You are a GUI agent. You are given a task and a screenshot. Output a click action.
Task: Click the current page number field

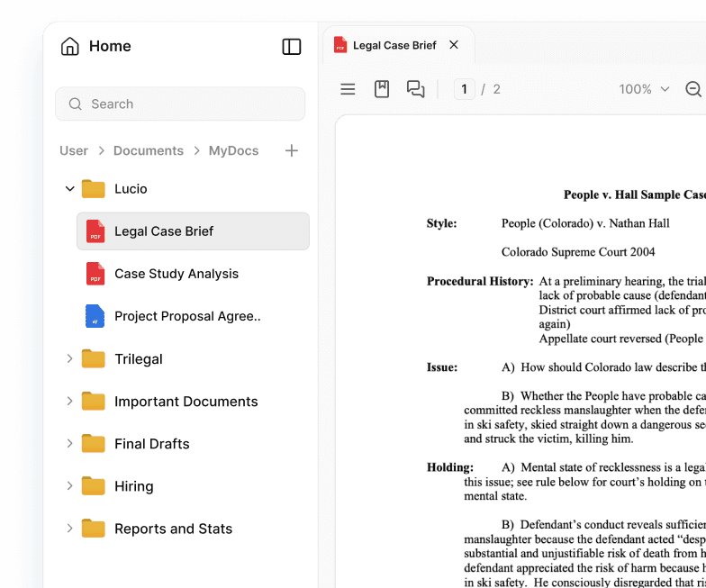click(465, 89)
